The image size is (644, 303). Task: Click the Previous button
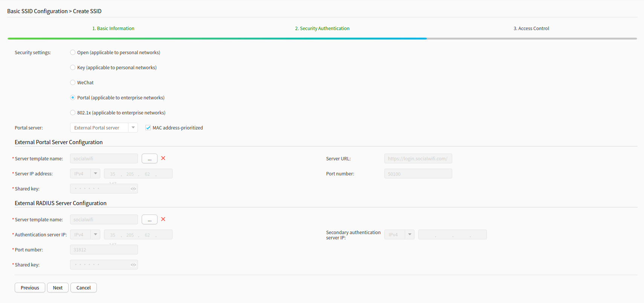point(30,288)
